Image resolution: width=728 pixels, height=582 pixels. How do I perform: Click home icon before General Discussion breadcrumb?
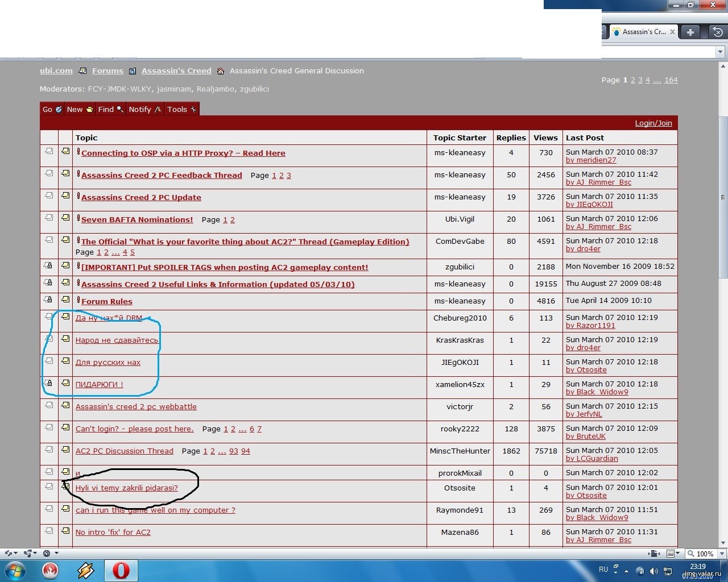coord(221,71)
